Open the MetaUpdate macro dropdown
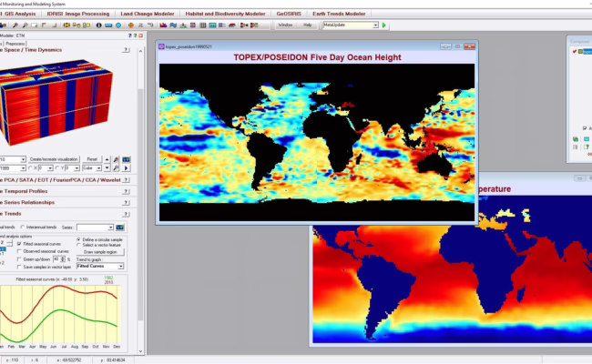 coord(375,25)
